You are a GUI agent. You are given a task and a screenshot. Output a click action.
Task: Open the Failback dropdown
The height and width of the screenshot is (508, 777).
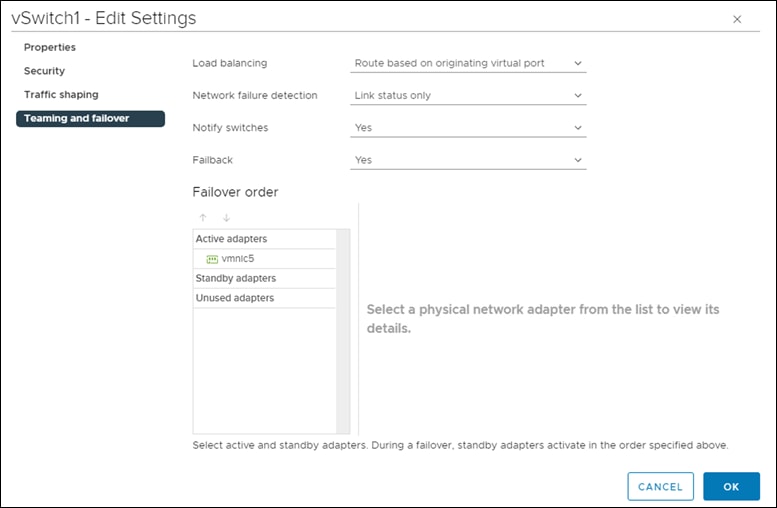point(468,160)
